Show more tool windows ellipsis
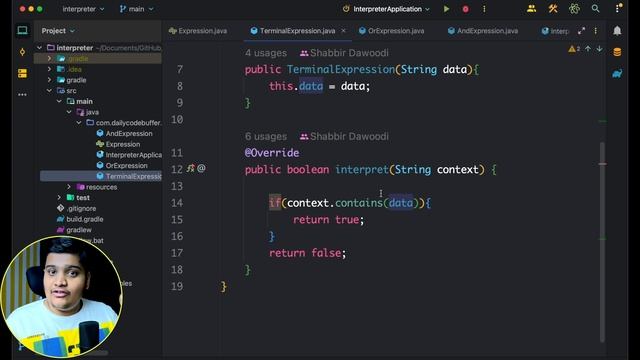This screenshot has height=360, width=640. coord(22,94)
